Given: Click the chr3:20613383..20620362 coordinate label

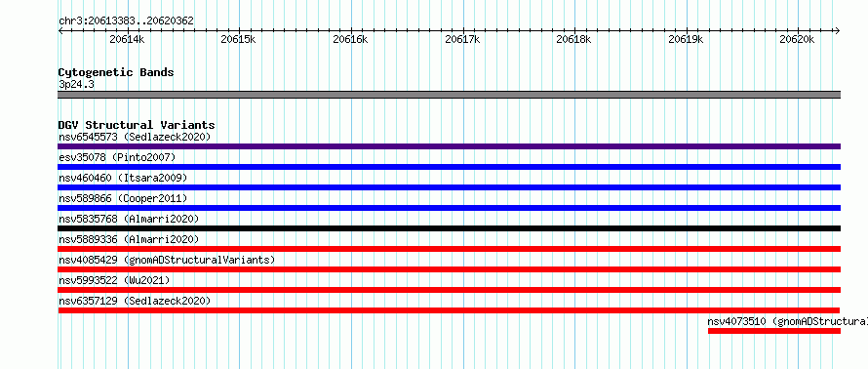Looking at the screenshot, I should (126, 21).
